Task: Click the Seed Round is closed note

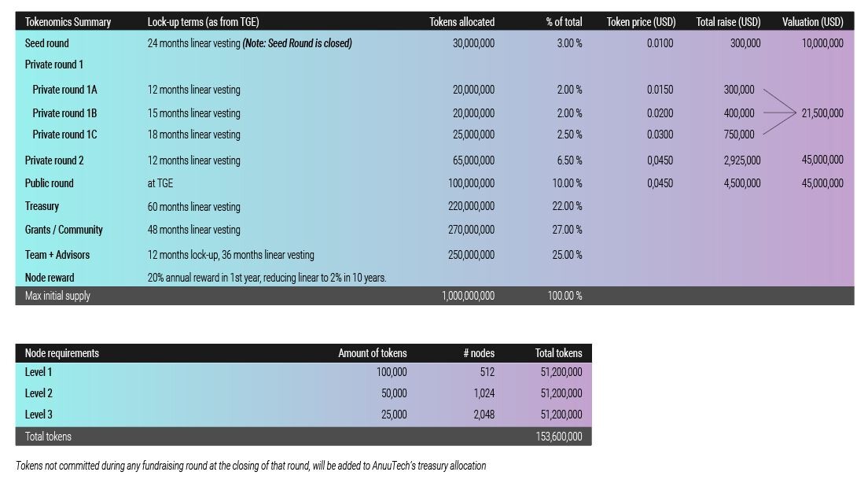Action: tap(297, 43)
